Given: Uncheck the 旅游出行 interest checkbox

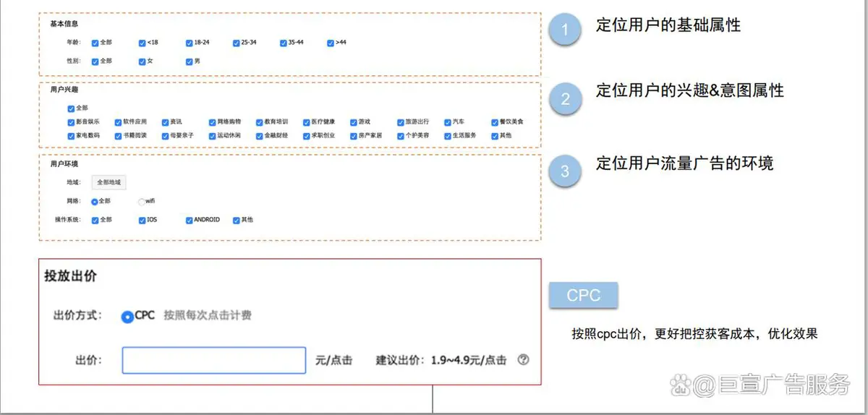Looking at the screenshot, I should pyautogui.click(x=400, y=122).
